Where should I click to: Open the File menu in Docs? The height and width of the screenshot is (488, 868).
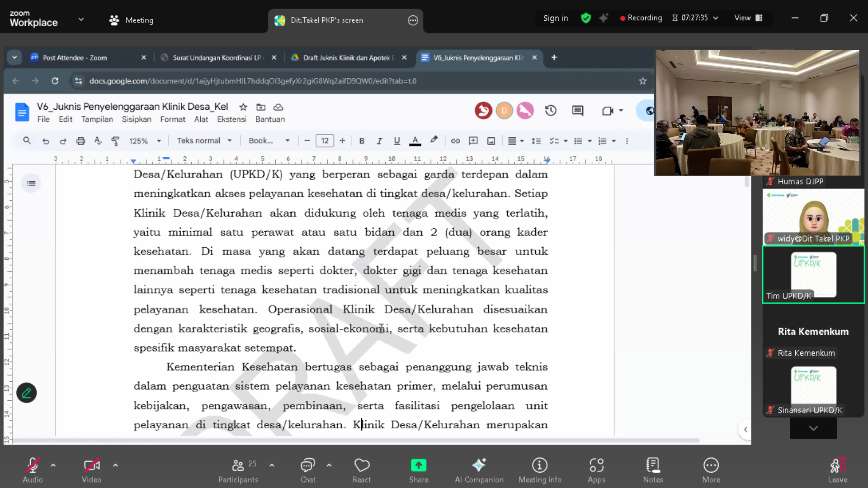[x=43, y=119]
